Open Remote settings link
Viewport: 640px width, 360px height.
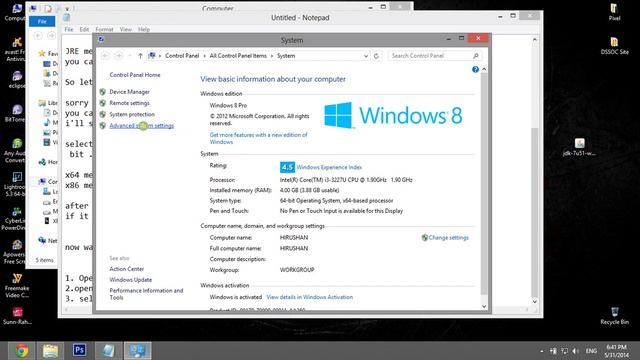[129, 103]
